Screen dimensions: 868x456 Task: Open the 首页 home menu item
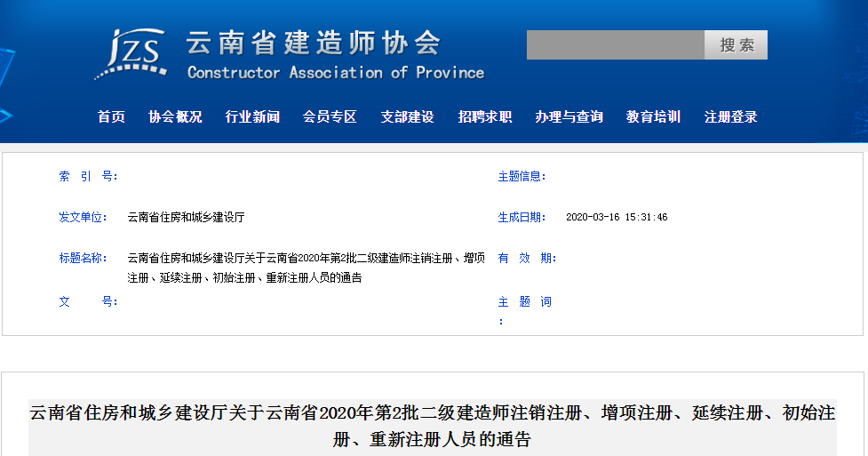pos(111,117)
